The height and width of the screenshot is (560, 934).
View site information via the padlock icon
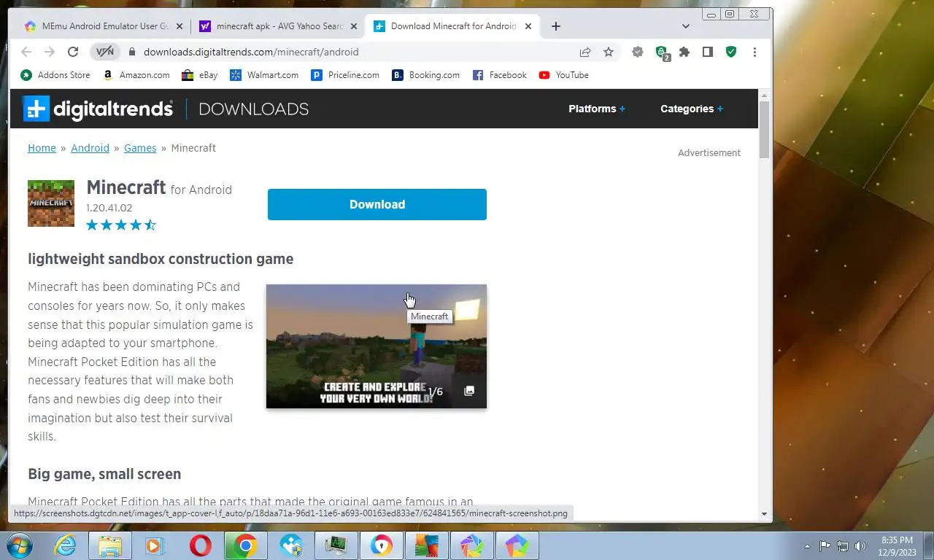coord(132,52)
